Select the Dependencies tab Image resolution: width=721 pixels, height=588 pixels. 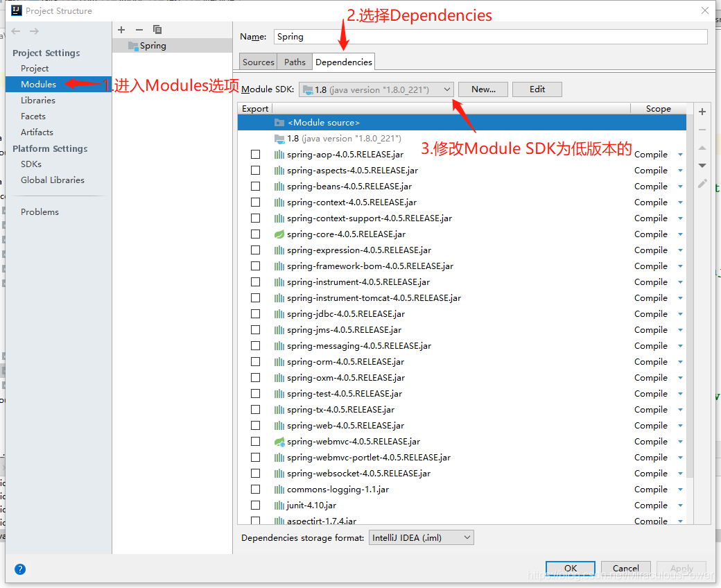[x=343, y=62]
